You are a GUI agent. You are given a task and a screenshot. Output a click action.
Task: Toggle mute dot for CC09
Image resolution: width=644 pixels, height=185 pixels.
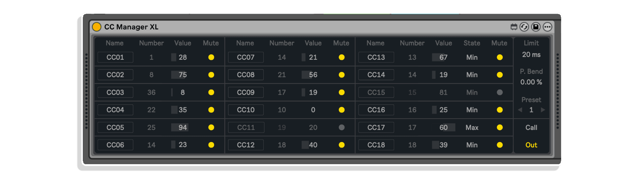(x=342, y=92)
